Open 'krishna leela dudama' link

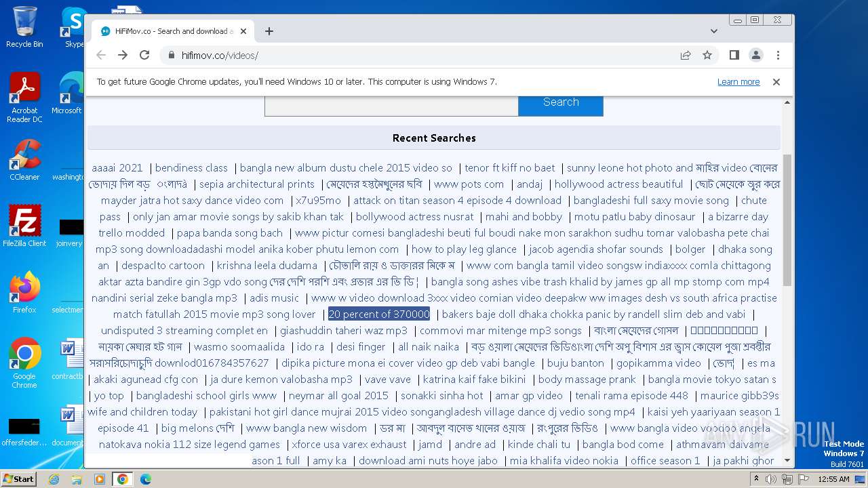267,266
